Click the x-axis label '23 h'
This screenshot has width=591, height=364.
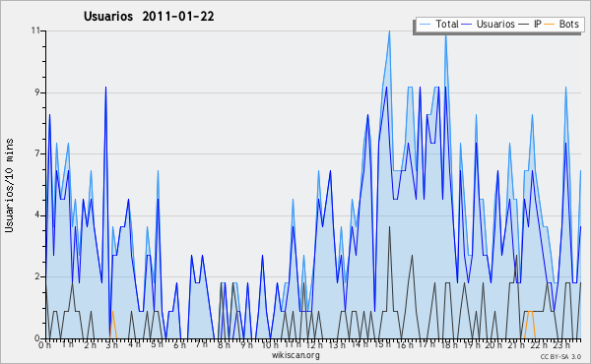[560, 345]
